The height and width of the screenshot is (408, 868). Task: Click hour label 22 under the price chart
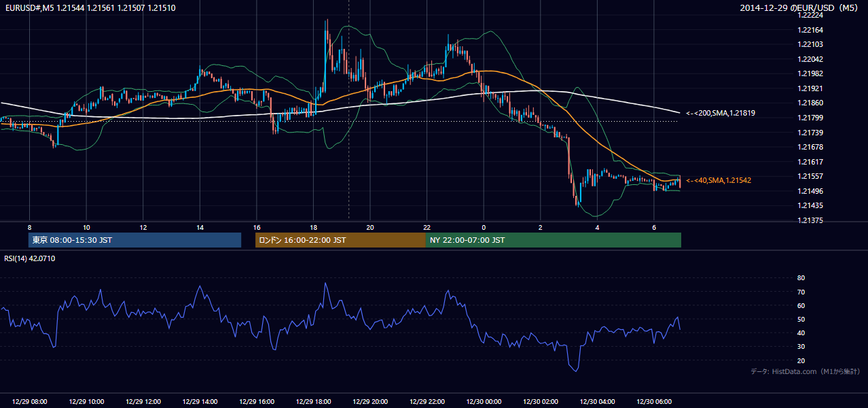click(x=427, y=227)
